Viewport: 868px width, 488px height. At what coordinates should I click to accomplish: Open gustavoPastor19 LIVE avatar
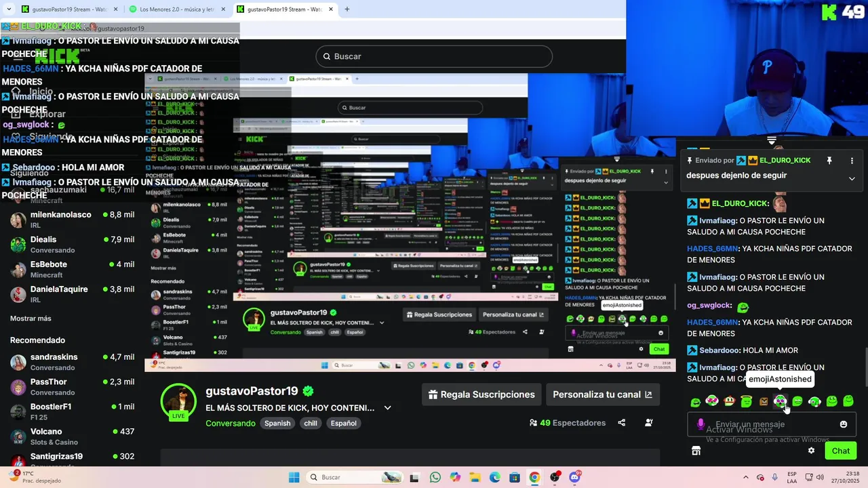[x=178, y=401]
